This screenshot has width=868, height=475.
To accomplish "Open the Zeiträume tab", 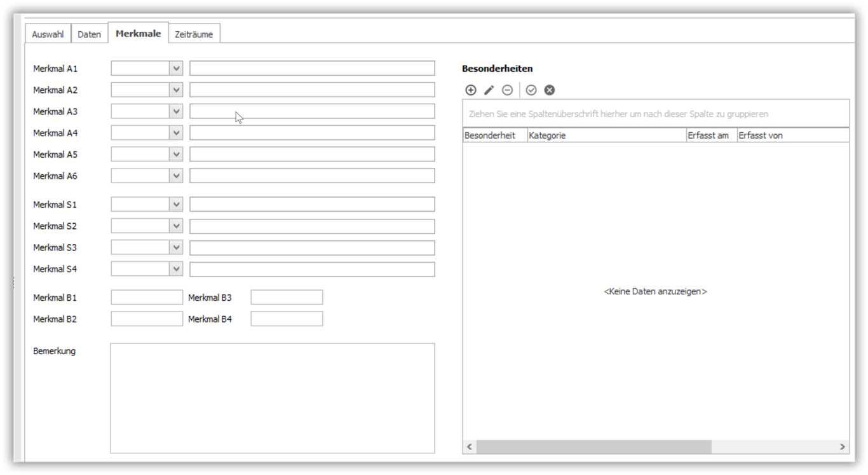I will (x=194, y=34).
